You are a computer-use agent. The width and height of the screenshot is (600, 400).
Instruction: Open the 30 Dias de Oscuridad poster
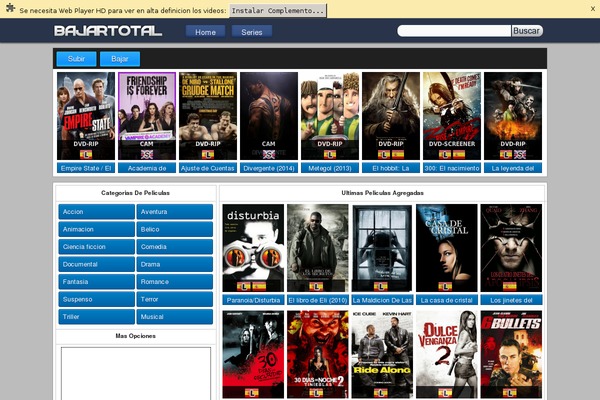point(253,354)
